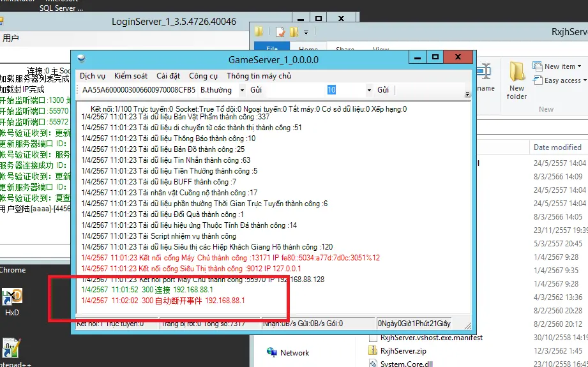This screenshot has width=588, height=367.
Task: Open the 用户 menu in LoginServer
Action: point(10,38)
